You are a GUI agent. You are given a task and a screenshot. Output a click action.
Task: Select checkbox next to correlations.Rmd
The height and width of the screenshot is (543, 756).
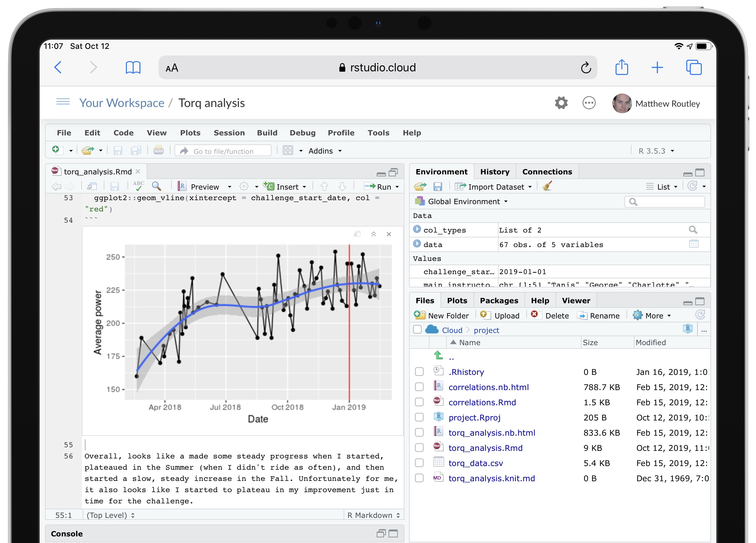419,402
